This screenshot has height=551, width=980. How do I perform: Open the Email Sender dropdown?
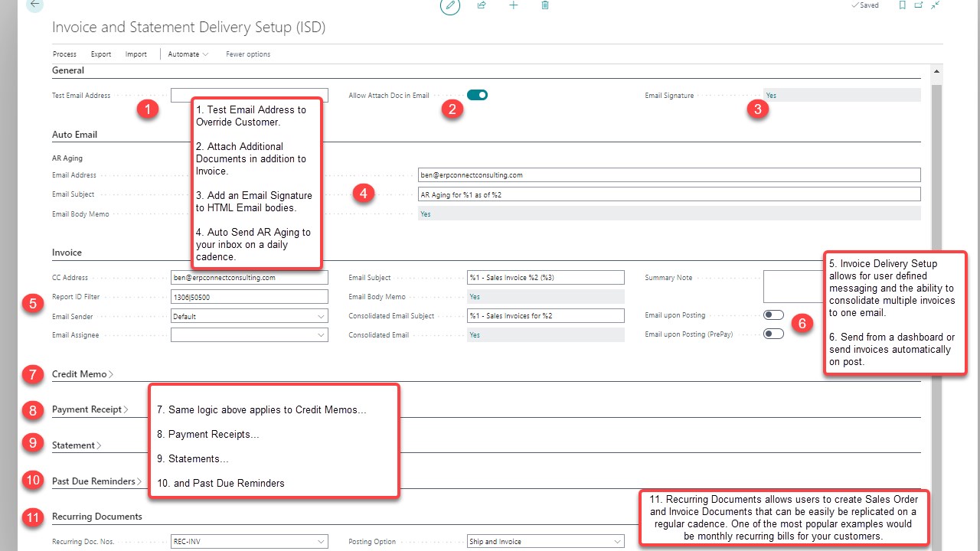(x=250, y=316)
